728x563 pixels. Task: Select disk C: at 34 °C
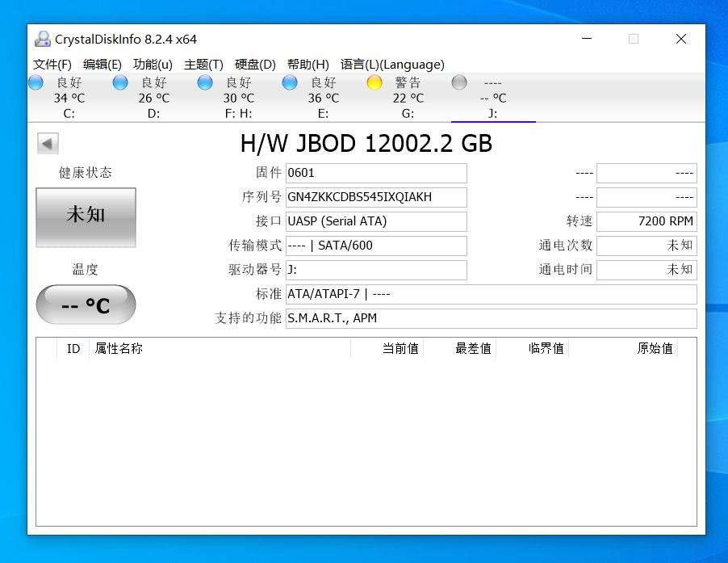[x=69, y=98]
